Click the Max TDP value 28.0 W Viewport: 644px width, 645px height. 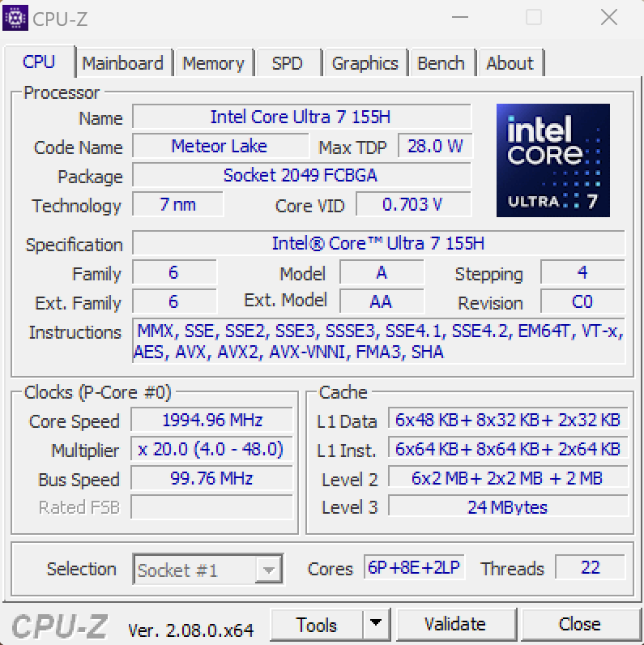pos(435,147)
